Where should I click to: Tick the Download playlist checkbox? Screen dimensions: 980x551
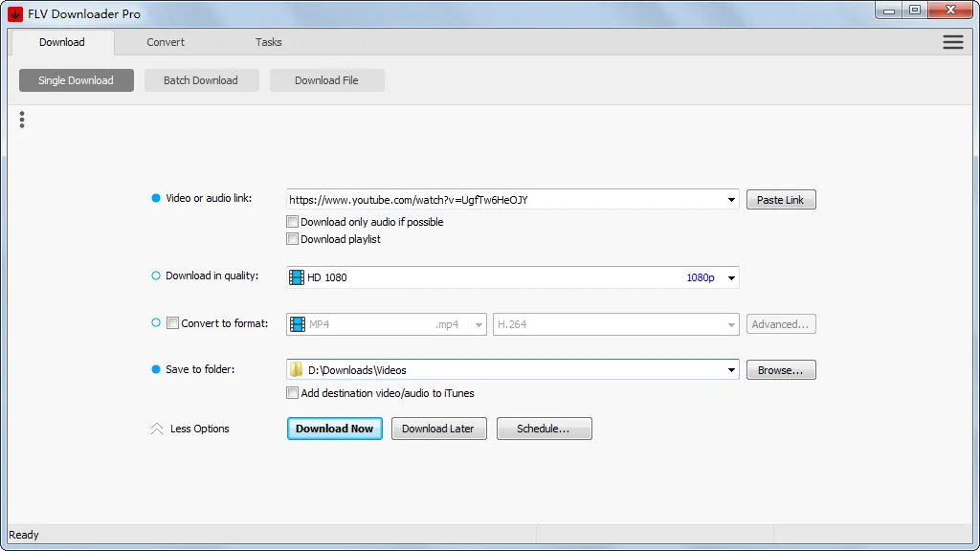(x=292, y=239)
